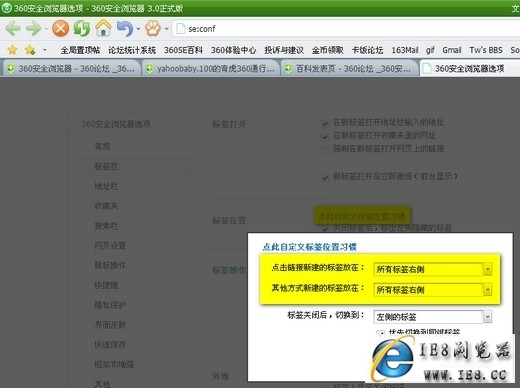Open 360体验中心 bookmark
The width and height of the screenshot is (520, 388).
click(x=233, y=50)
